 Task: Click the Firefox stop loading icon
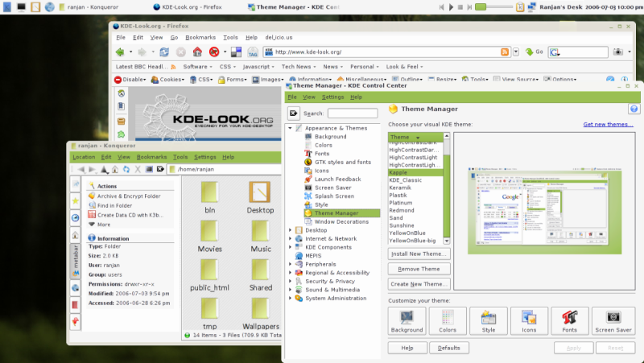pyautogui.click(x=180, y=52)
